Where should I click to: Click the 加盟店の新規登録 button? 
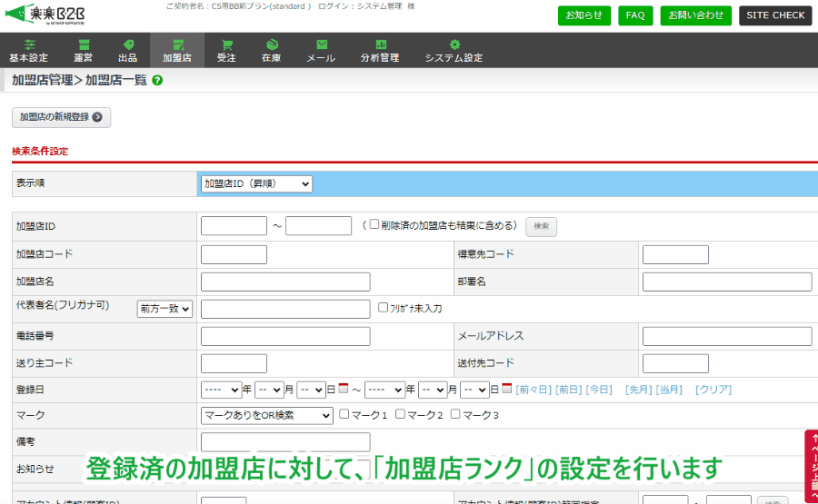61,117
